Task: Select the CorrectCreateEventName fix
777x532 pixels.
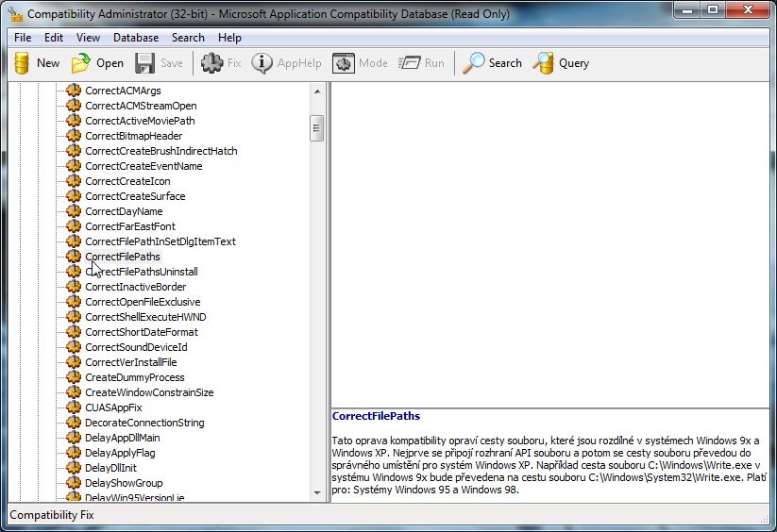Action: [144, 166]
